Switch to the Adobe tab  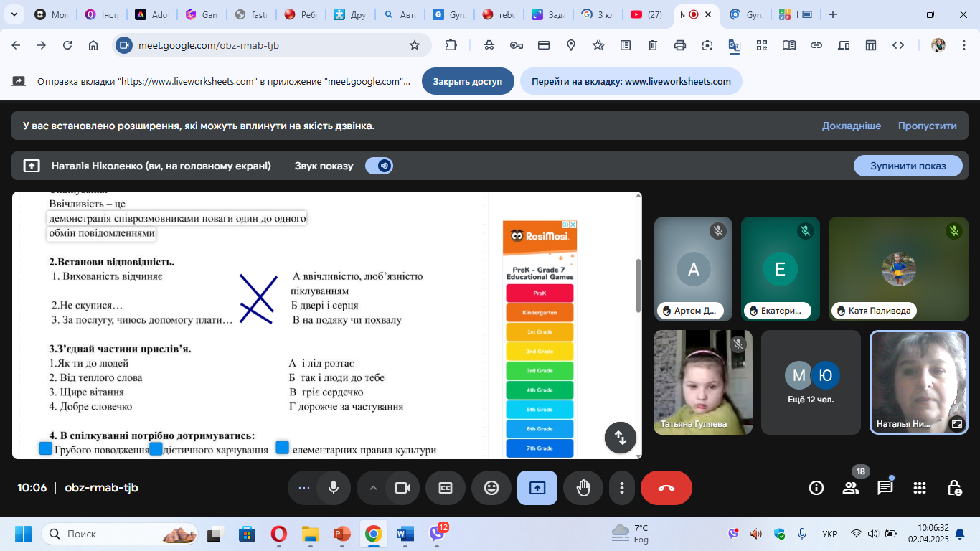point(151,14)
